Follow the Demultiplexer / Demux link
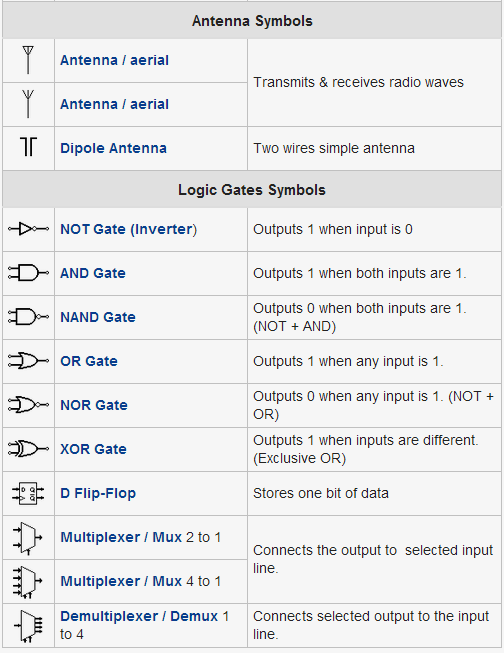This screenshot has height=653, width=504. [139, 616]
